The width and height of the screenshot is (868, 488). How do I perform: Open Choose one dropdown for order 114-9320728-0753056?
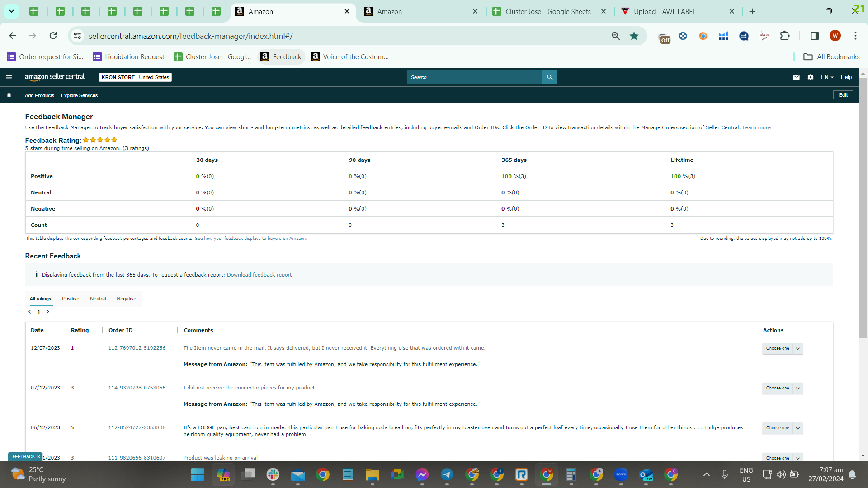[x=783, y=388]
